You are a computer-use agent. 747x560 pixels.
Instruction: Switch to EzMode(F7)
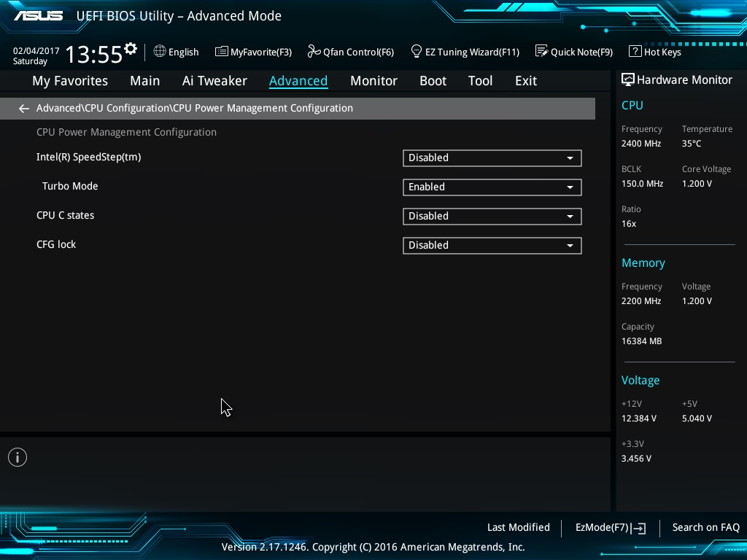611,528
